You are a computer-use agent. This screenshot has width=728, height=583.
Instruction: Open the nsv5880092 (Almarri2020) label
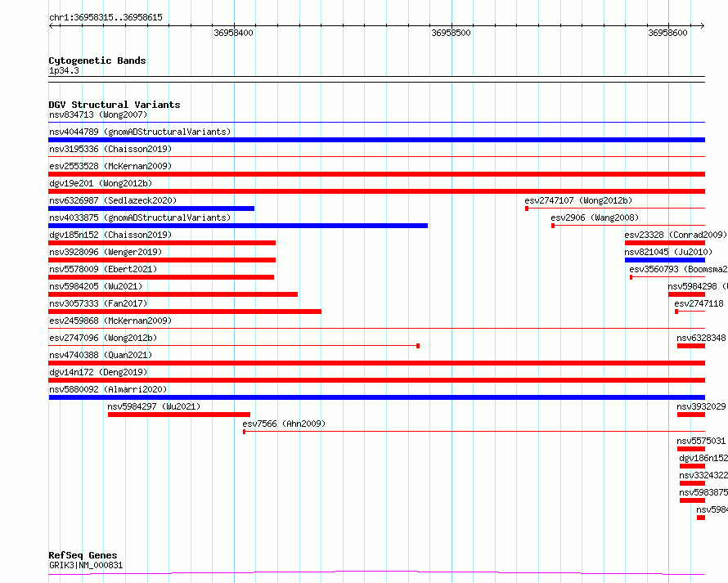pos(108,389)
